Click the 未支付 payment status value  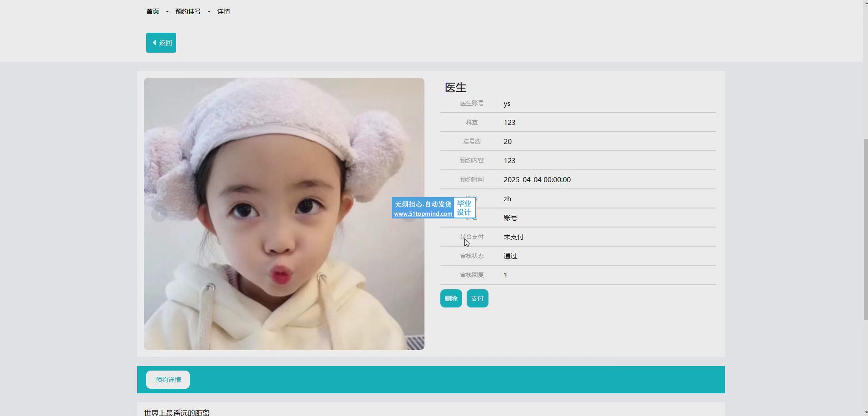coord(513,237)
